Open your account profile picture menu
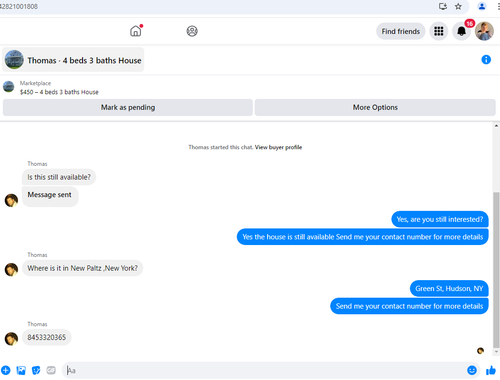Viewport: 500px width, 380px height. pyautogui.click(x=484, y=31)
